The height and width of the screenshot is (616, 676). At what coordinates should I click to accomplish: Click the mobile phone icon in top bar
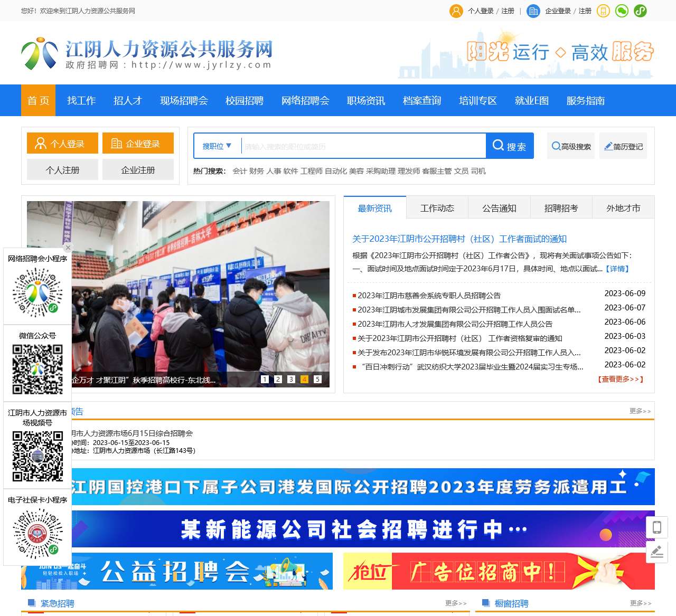pyautogui.click(x=603, y=11)
